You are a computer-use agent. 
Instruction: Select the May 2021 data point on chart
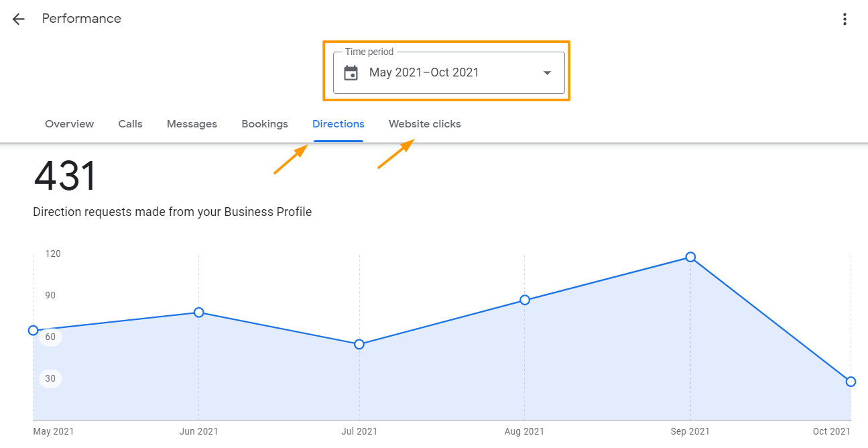(x=34, y=330)
